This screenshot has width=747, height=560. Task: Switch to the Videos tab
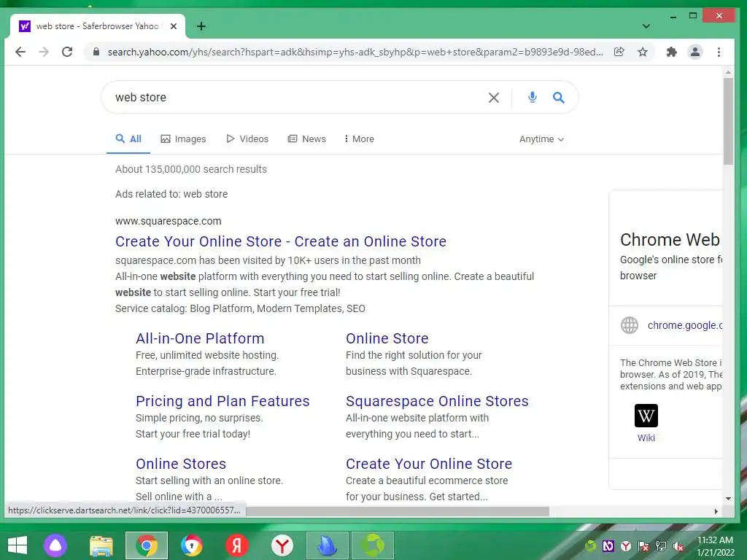pos(247,139)
